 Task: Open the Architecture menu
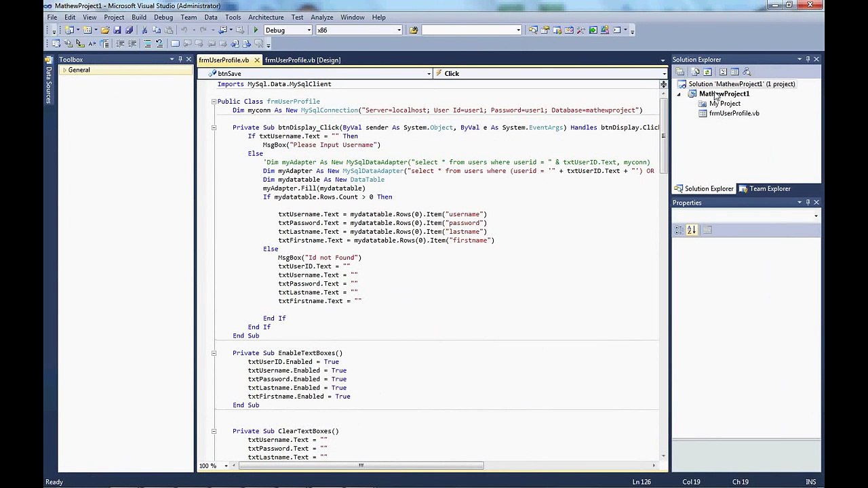tap(266, 17)
